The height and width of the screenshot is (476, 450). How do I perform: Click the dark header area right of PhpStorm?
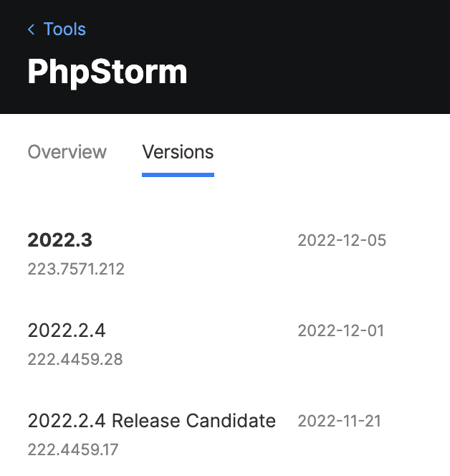(319, 72)
